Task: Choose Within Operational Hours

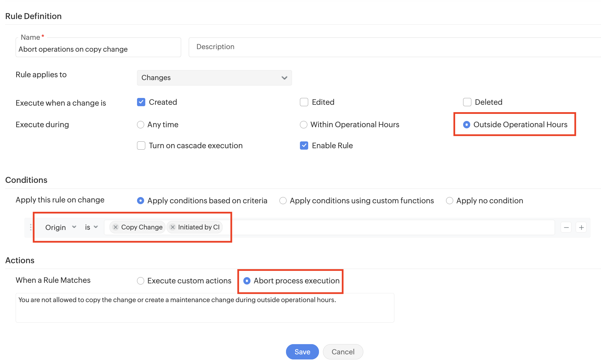Action: click(x=303, y=125)
